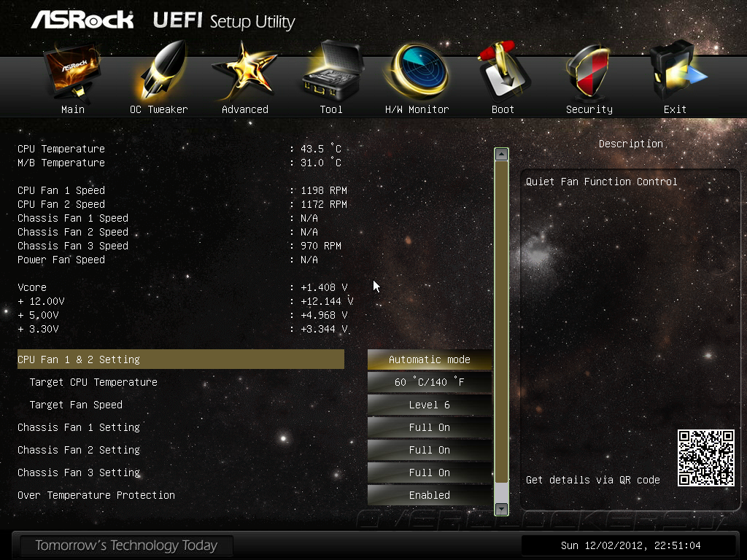Open the H/W Monitor radar icon
747x560 pixels.
click(418, 71)
